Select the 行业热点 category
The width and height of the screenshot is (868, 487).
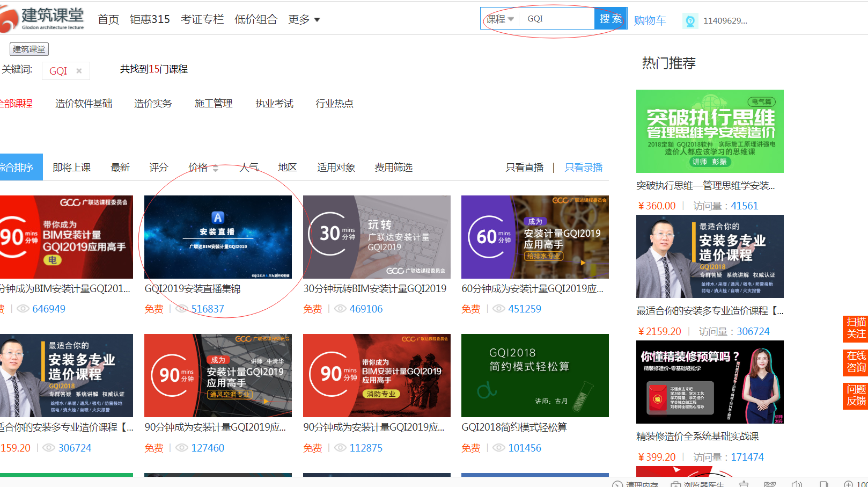335,104
